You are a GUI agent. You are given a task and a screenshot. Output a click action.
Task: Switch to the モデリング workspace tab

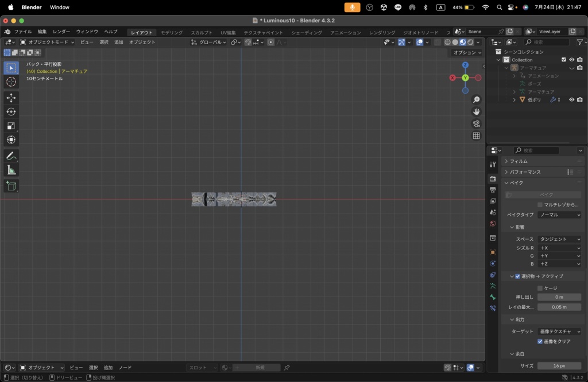click(172, 33)
